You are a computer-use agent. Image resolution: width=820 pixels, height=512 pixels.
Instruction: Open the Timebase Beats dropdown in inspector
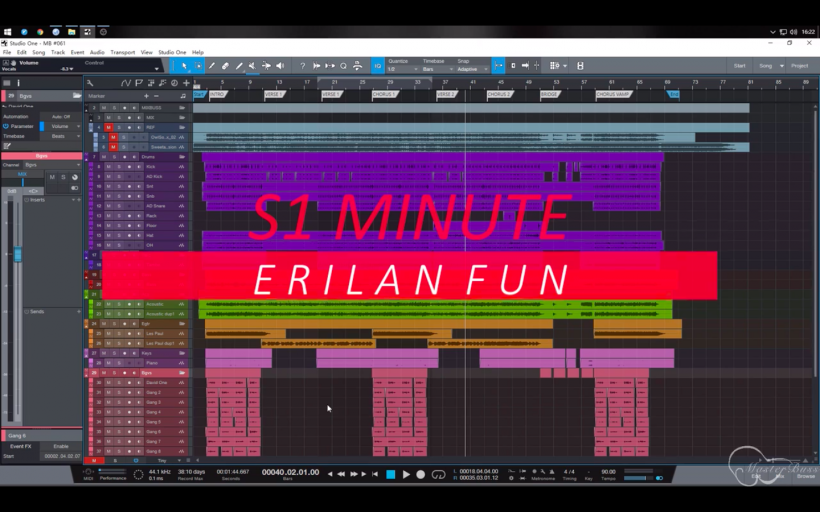63,136
